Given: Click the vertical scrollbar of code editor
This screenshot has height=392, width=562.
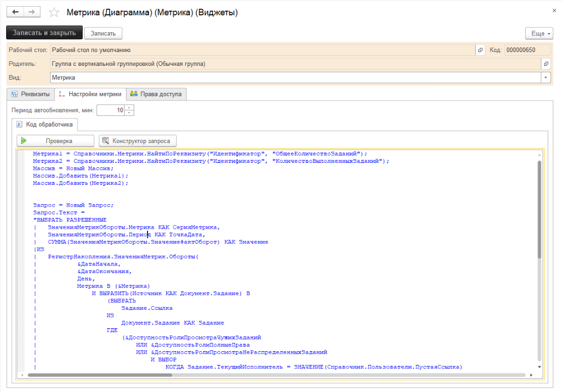Looking at the screenshot, I should click(x=539, y=209).
